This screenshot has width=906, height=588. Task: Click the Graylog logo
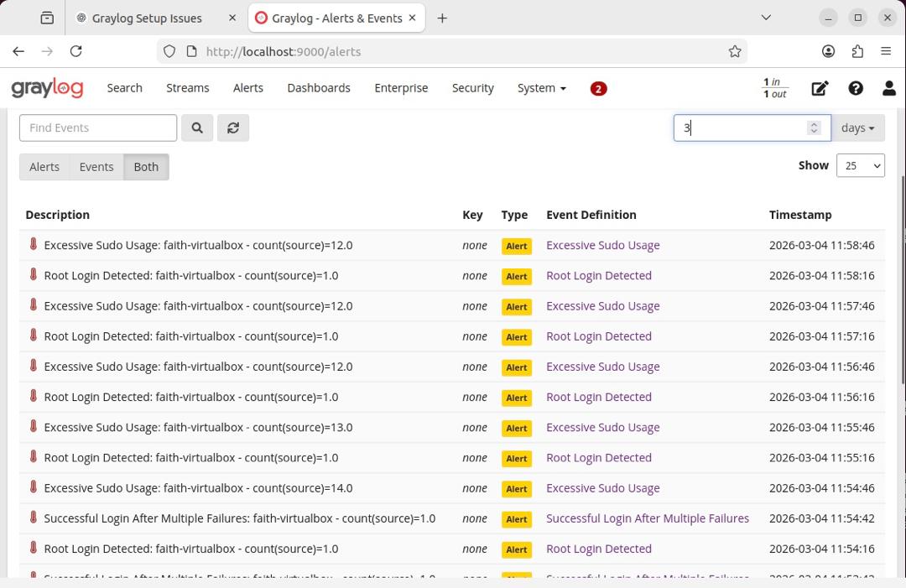47,88
